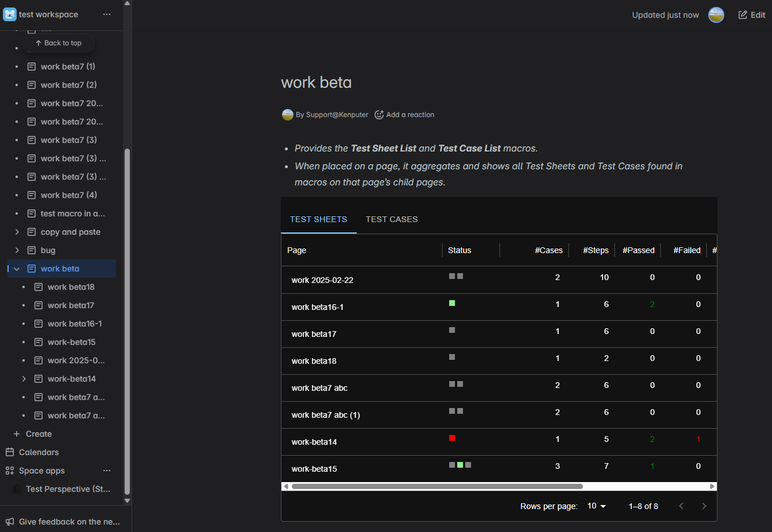Click Add a reaction emoji icon
Viewport: 772px width, 532px height.
[x=379, y=115]
